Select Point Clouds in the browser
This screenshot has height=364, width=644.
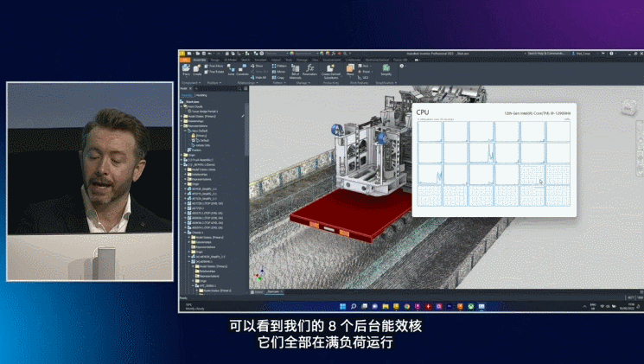pyautogui.click(x=193, y=106)
